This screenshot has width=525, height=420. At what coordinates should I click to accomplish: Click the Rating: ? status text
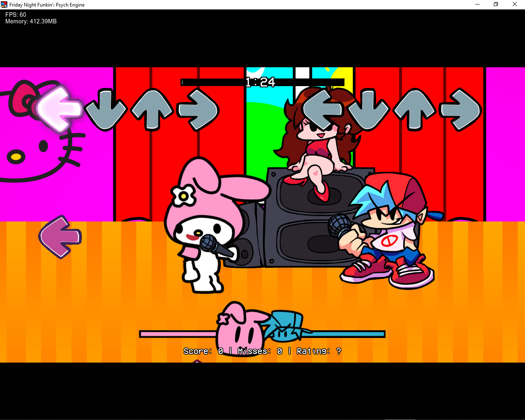click(318, 351)
